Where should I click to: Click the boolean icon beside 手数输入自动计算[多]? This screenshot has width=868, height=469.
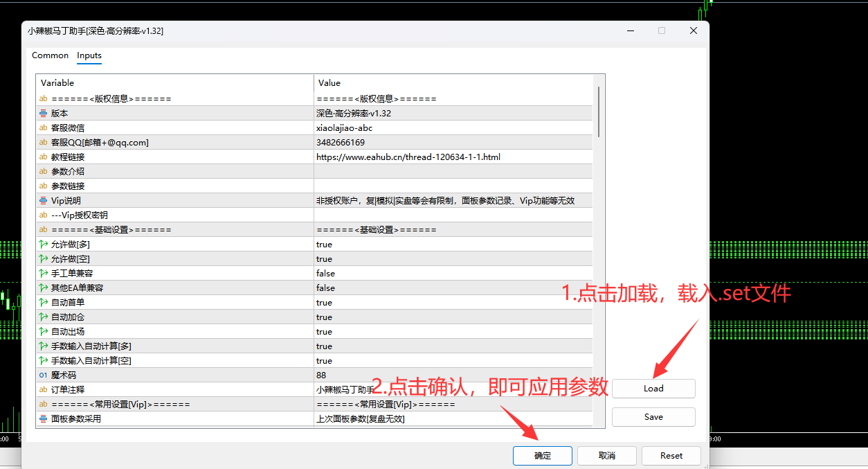click(42, 346)
